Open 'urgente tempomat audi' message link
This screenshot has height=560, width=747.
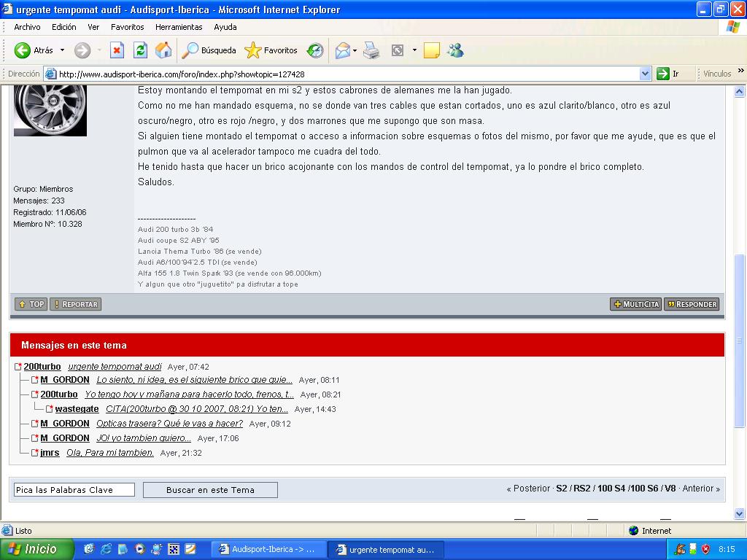pyautogui.click(x=115, y=367)
